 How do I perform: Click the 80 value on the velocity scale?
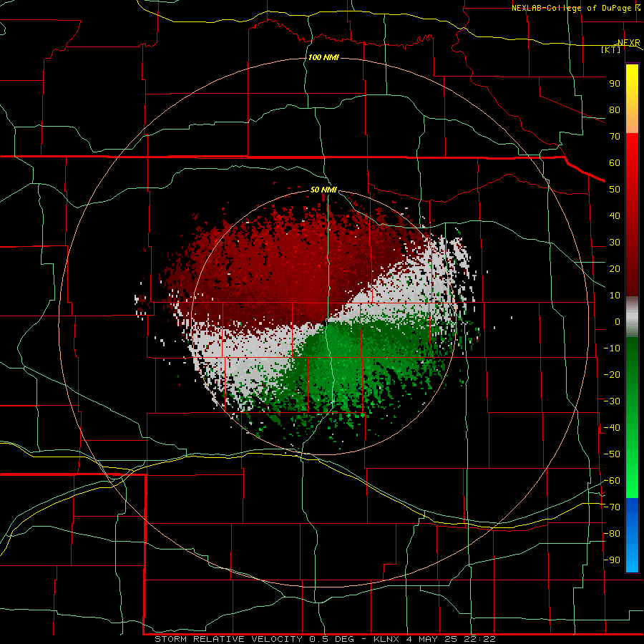point(615,109)
